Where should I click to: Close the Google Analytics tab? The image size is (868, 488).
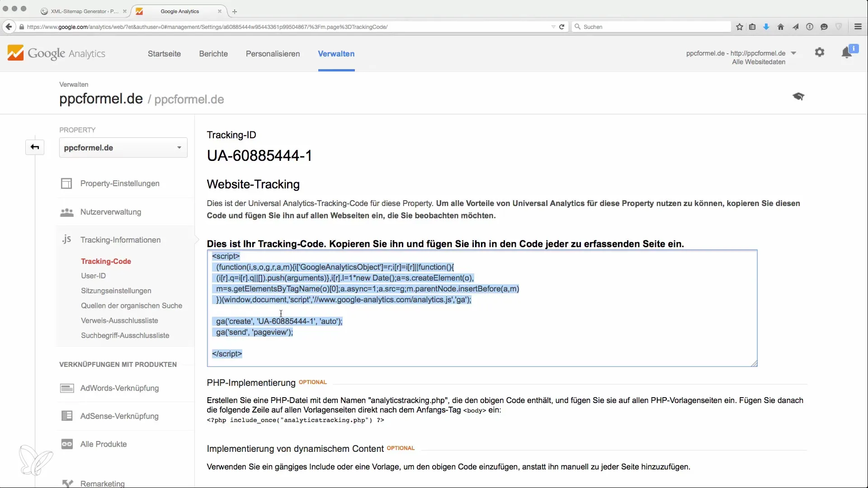(x=220, y=11)
